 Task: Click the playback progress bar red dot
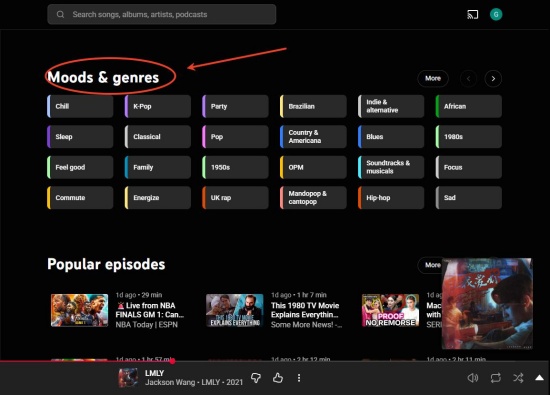[172, 361]
